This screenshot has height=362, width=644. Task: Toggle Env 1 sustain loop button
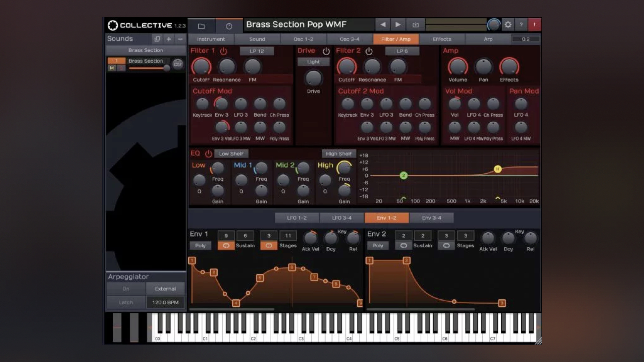pyautogui.click(x=226, y=246)
